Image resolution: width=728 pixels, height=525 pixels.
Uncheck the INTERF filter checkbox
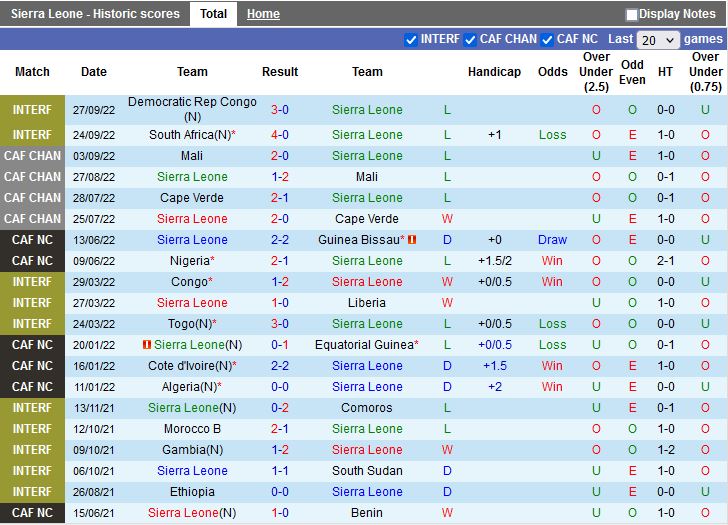tap(410, 40)
